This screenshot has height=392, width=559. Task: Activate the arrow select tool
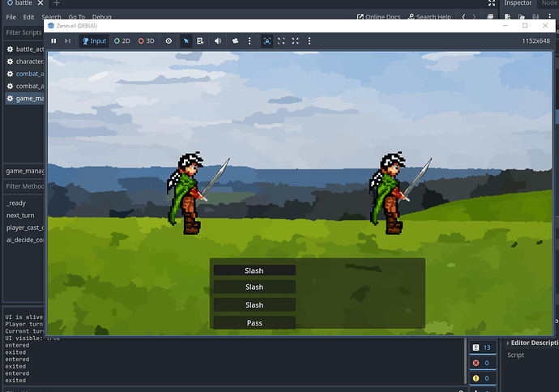tap(186, 40)
